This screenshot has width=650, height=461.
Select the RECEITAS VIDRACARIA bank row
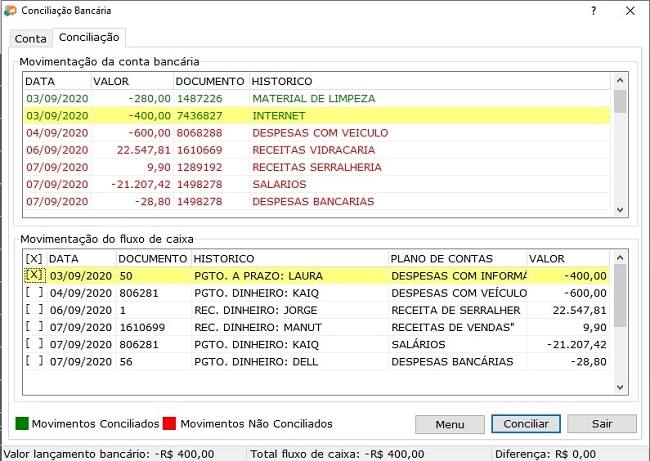point(317,150)
